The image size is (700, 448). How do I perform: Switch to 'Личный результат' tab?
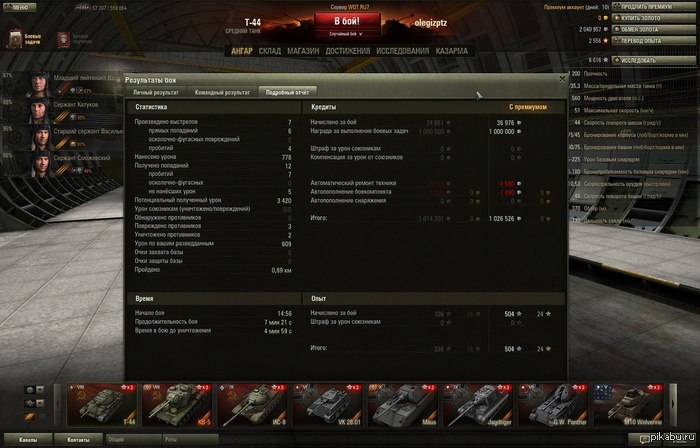[156, 91]
